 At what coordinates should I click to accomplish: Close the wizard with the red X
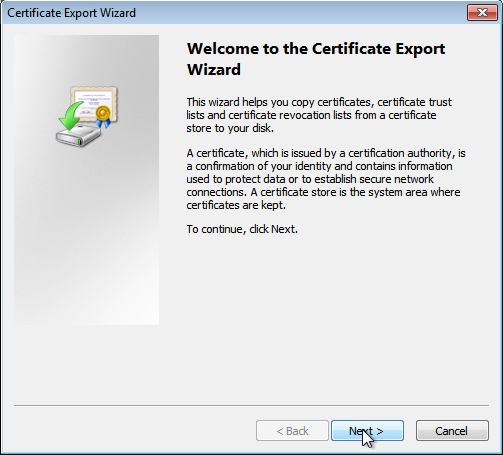(x=482, y=13)
